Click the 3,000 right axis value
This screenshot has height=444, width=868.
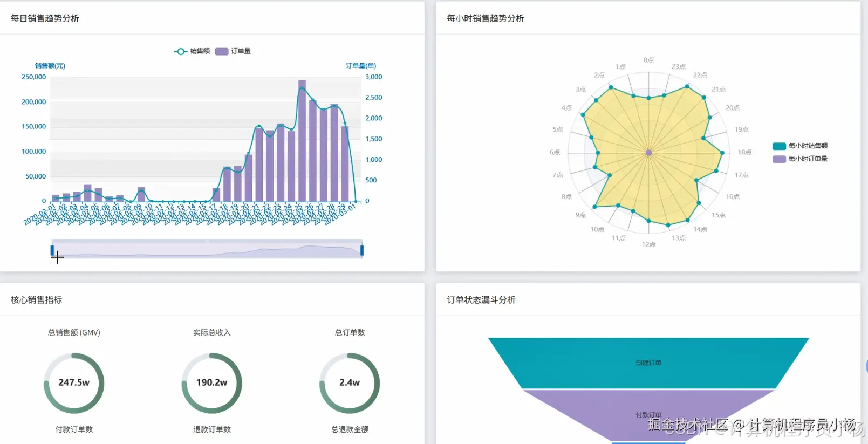point(374,77)
